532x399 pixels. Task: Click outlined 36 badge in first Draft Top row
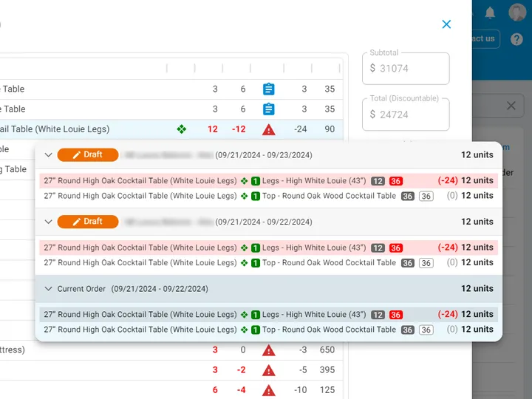click(x=426, y=196)
